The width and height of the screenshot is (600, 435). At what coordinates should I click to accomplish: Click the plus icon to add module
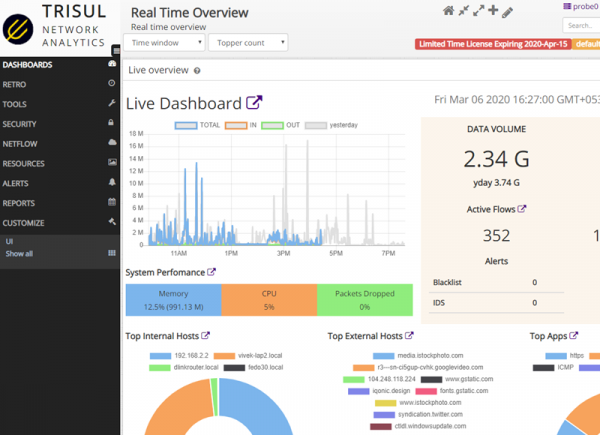pos(492,11)
